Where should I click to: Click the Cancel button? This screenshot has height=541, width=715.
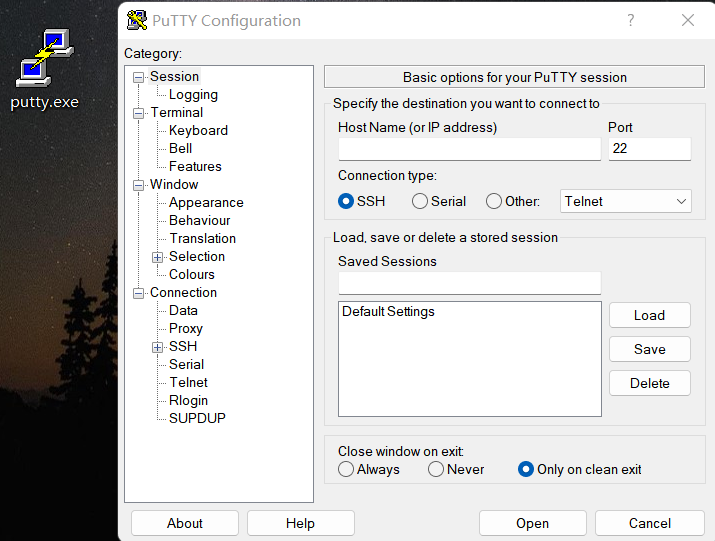pyautogui.click(x=650, y=523)
